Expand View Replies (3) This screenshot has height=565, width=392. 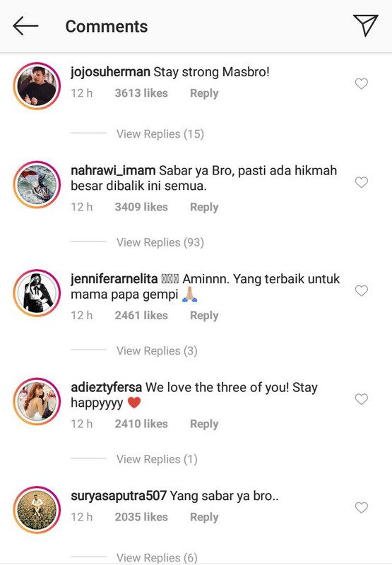(x=157, y=351)
